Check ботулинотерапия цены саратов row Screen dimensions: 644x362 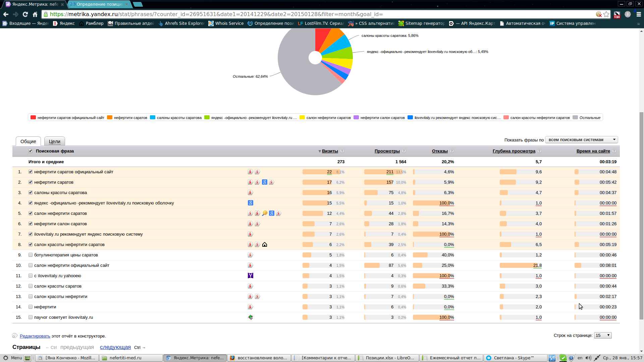(x=31, y=255)
